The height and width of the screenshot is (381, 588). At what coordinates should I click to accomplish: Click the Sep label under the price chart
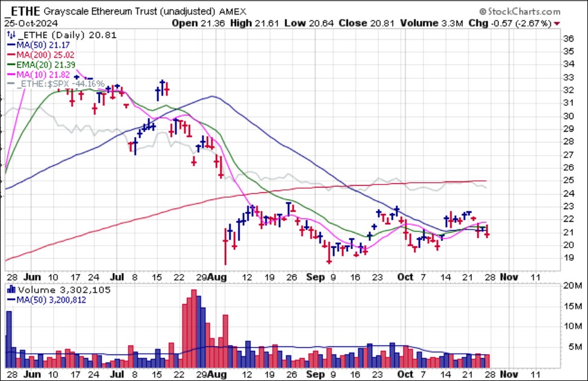316,277
